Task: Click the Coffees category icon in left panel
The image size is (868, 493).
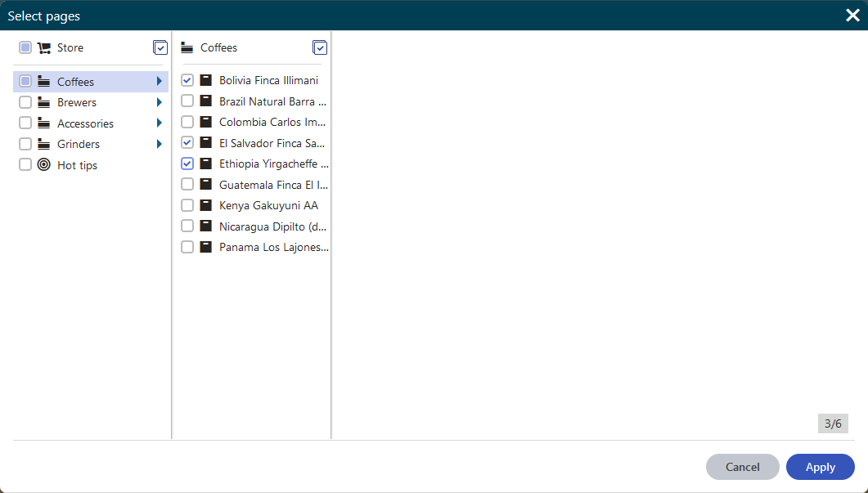Action: pos(43,81)
